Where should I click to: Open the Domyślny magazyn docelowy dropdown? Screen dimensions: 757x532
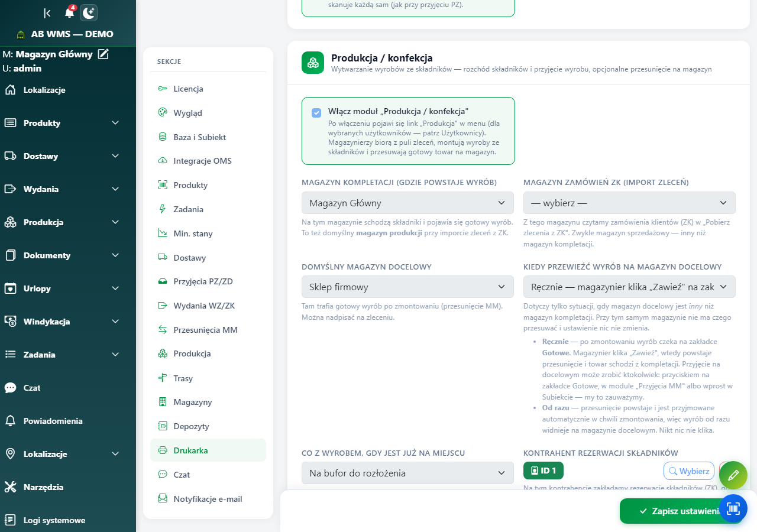click(407, 287)
